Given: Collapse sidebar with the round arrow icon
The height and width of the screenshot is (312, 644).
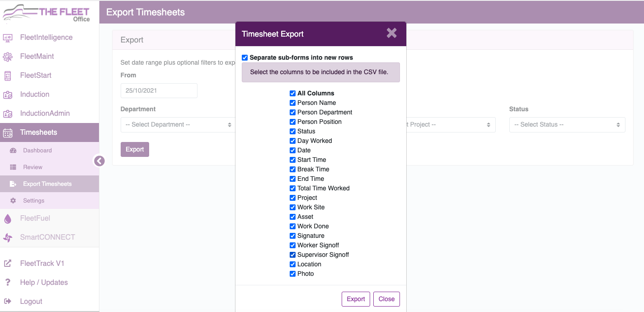Looking at the screenshot, I should [x=99, y=161].
